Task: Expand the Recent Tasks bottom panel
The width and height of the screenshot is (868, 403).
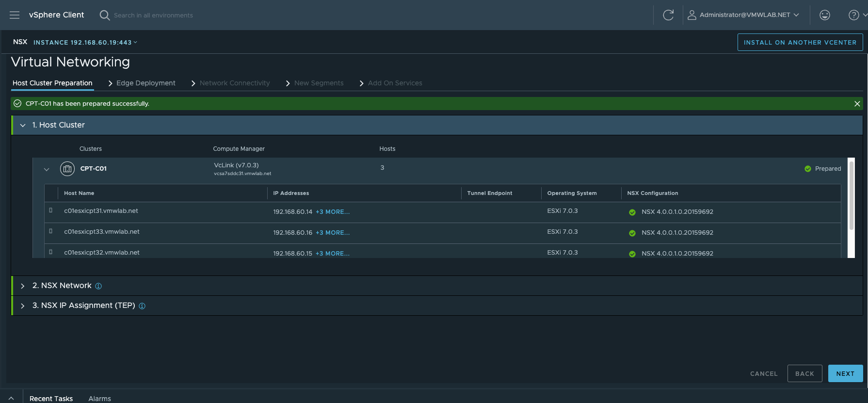Action: 11,398
